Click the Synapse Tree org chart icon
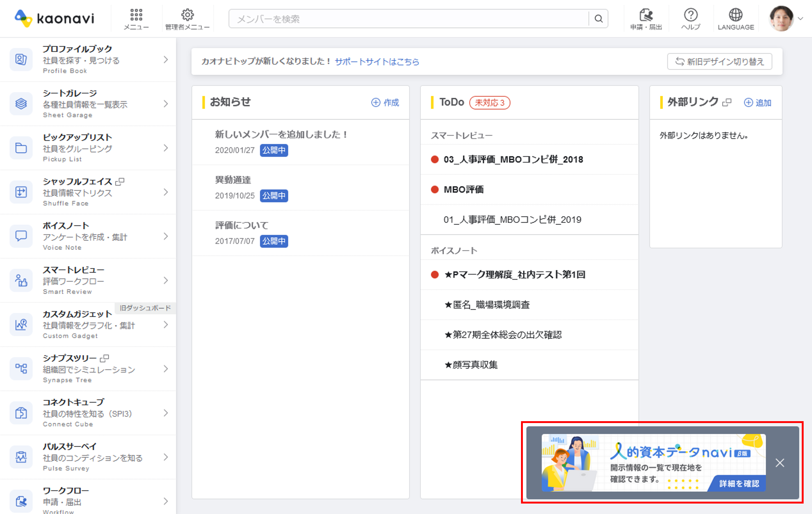Viewport: 812px width, 514px height. pos(21,369)
